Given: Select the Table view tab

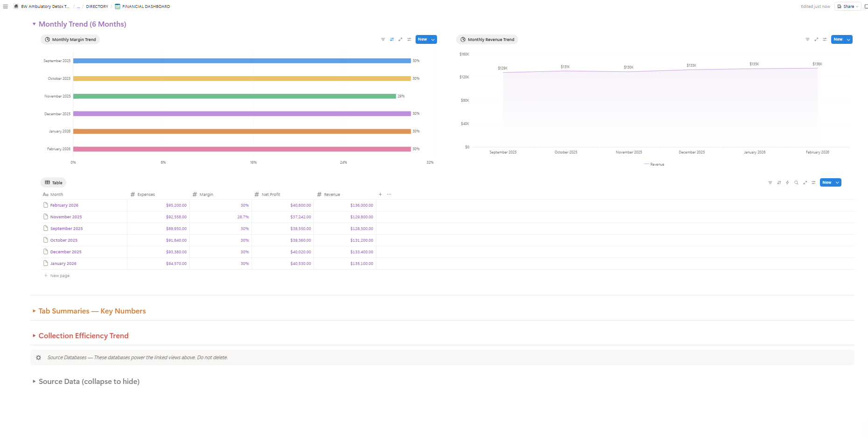Looking at the screenshot, I should (54, 183).
